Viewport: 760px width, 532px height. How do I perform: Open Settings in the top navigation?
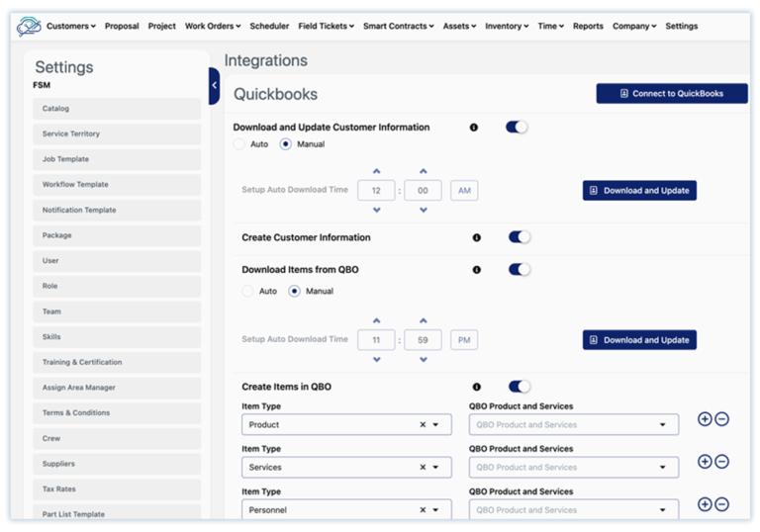tap(682, 26)
